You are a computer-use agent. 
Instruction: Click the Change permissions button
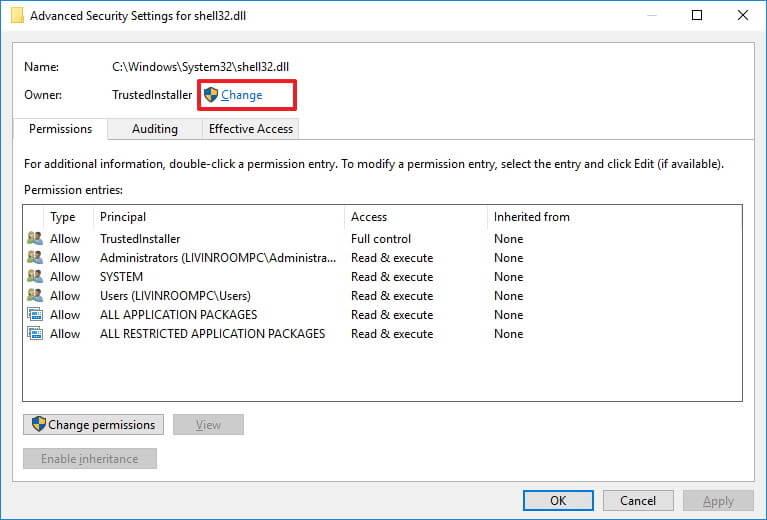pyautogui.click(x=93, y=425)
